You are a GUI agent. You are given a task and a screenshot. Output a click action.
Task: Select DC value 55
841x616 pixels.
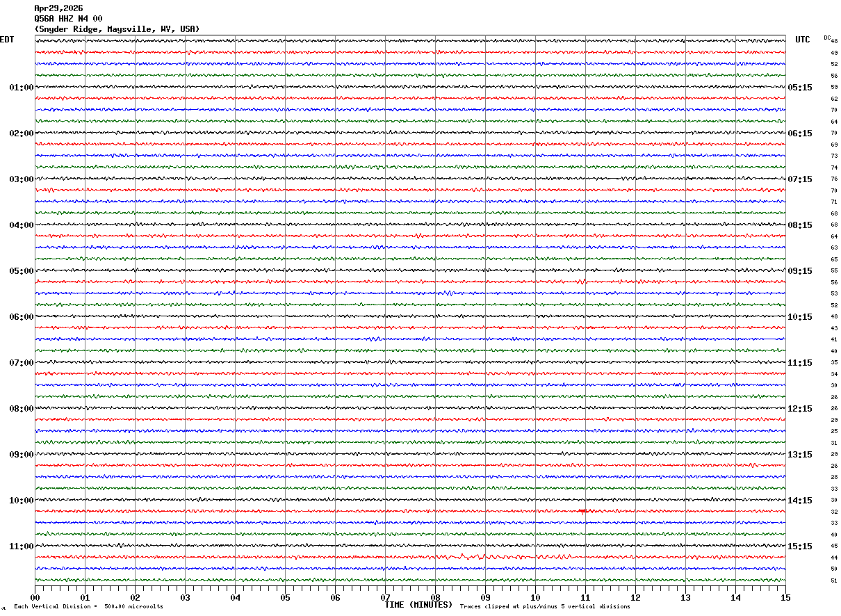pos(834,270)
